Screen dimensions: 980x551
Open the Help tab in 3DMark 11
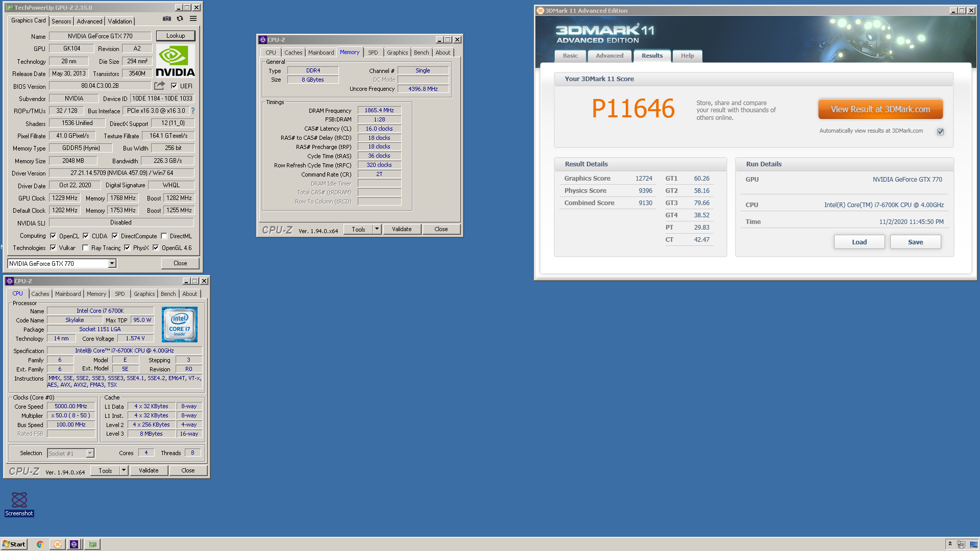pyautogui.click(x=687, y=56)
